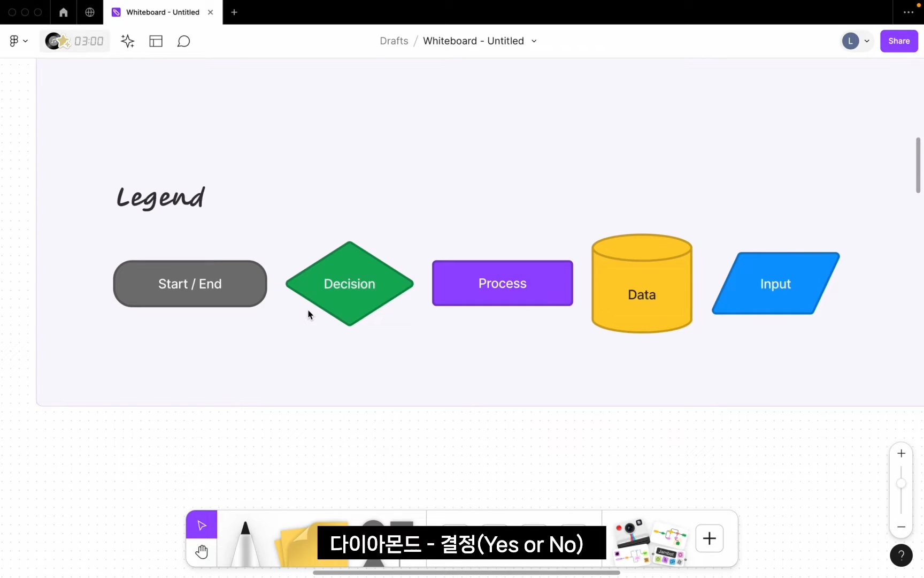Open the globe community icon

click(x=90, y=12)
